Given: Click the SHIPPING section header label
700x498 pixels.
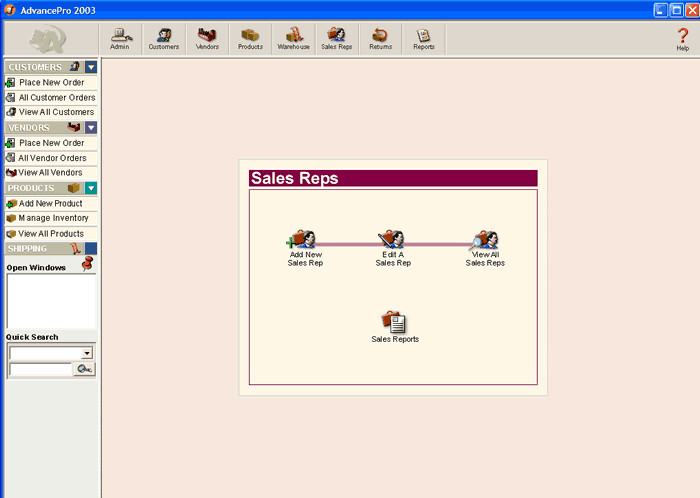Looking at the screenshot, I should tap(27, 249).
